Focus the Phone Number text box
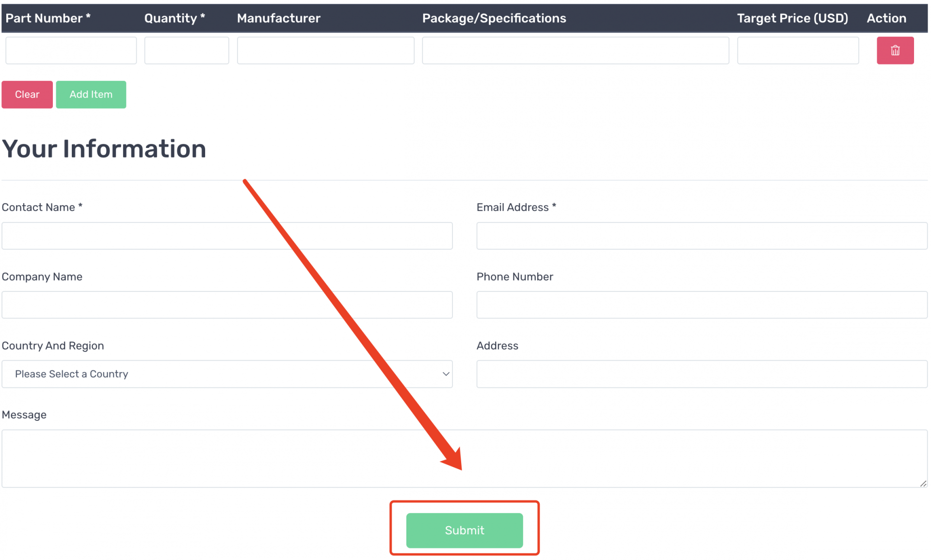This screenshot has width=931, height=560. pyautogui.click(x=702, y=304)
